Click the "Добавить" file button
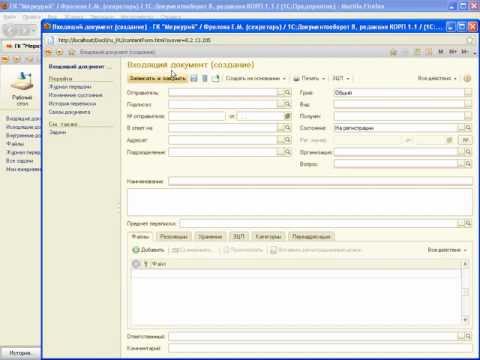480x360 pixels. (149, 250)
